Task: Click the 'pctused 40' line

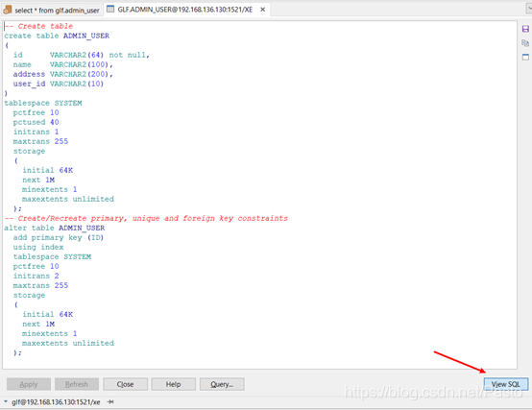Action: point(36,122)
